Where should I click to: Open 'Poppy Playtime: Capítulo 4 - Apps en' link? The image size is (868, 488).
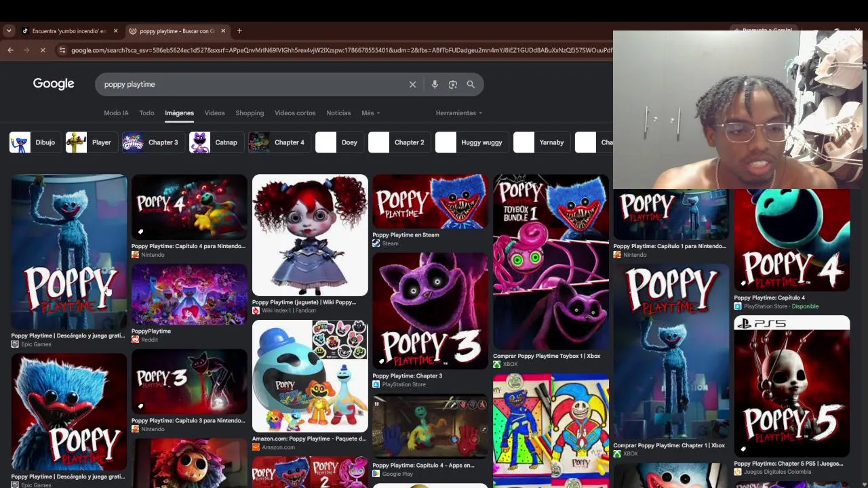pyautogui.click(x=423, y=465)
